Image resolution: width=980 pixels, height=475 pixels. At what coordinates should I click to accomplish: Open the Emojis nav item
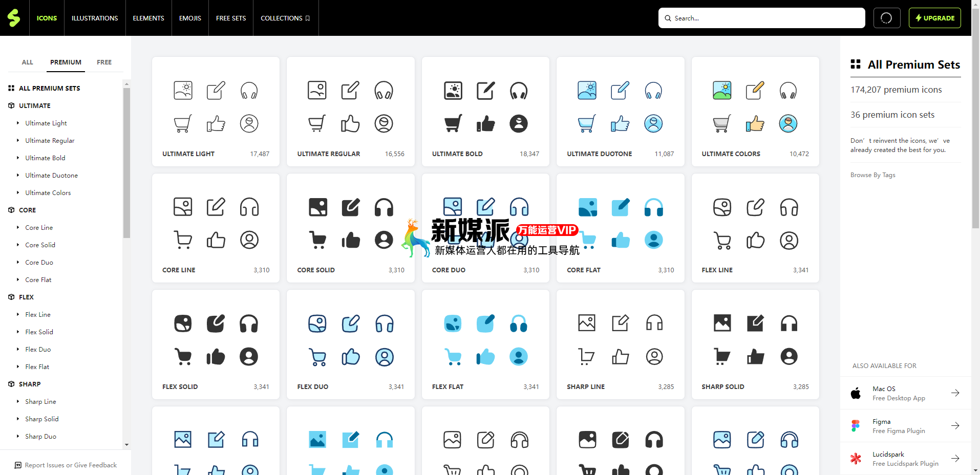pos(190,18)
